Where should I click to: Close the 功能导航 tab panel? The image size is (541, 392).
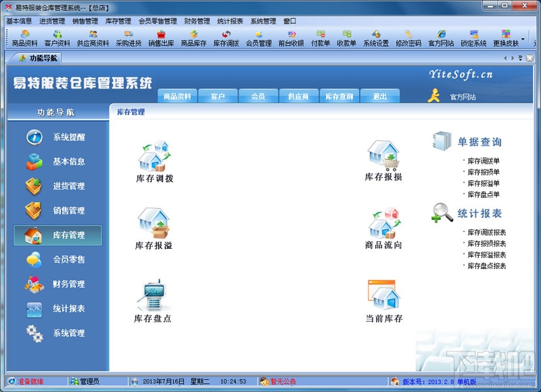pyautogui.click(x=530, y=58)
